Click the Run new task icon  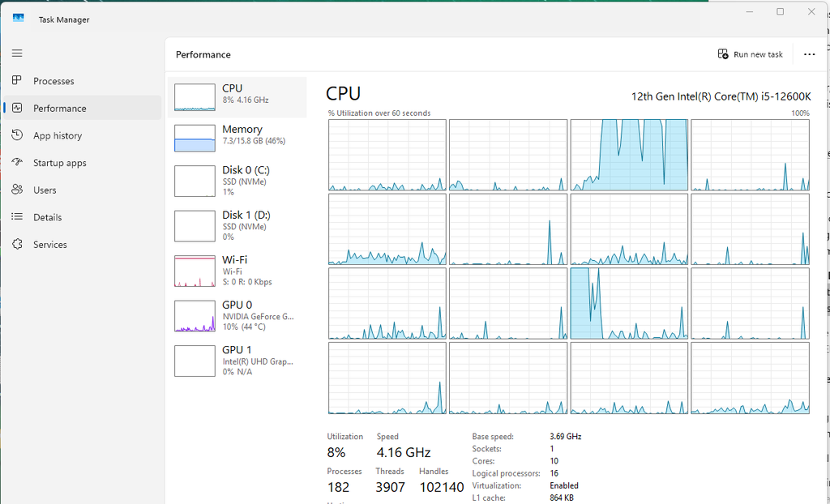(x=722, y=54)
